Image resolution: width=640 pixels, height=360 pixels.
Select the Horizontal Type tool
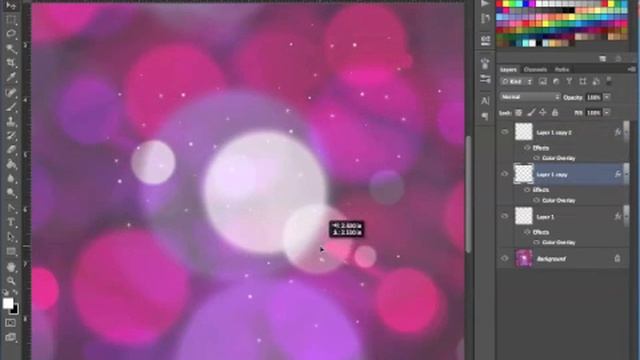pyautogui.click(x=11, y=222)
